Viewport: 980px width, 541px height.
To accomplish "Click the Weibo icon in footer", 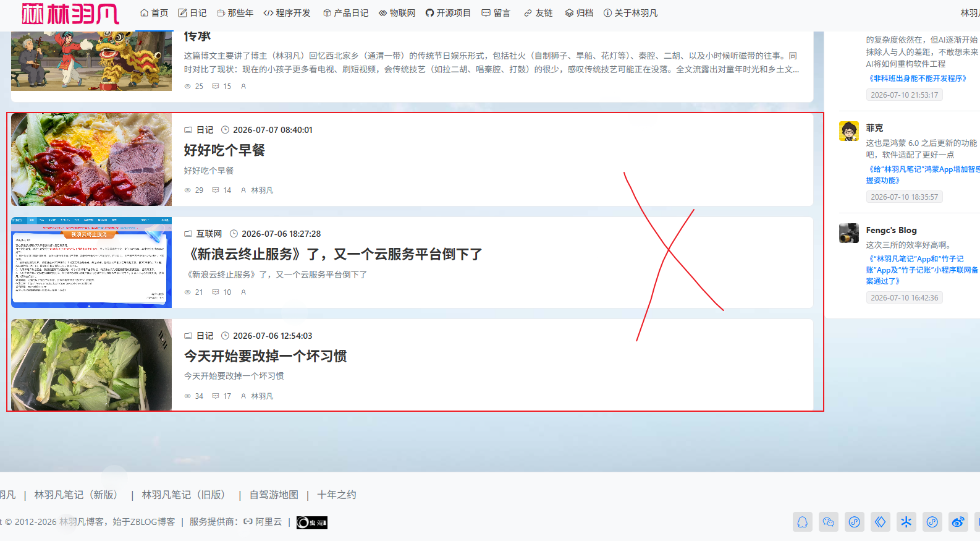I will [x=958, y=522].
